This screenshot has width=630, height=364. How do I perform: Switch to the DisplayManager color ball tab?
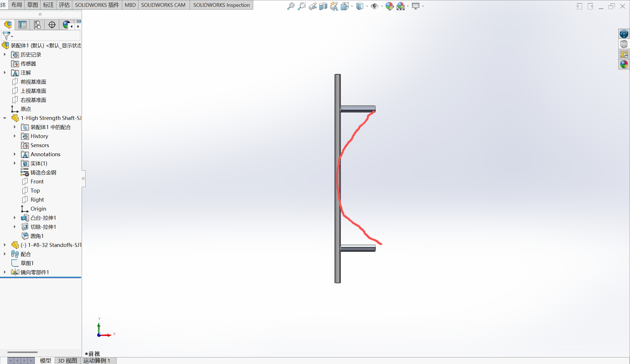[x=66, y=25]
